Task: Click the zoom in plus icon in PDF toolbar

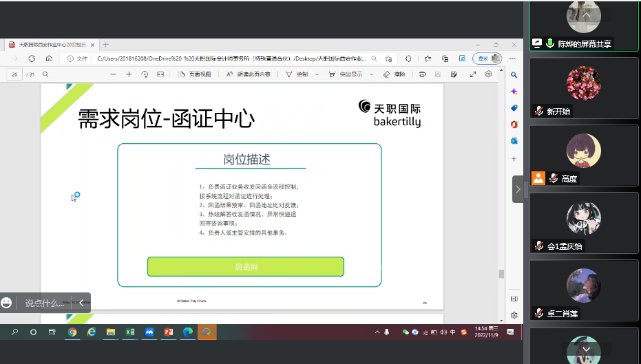Action: [x=129, y=74]
